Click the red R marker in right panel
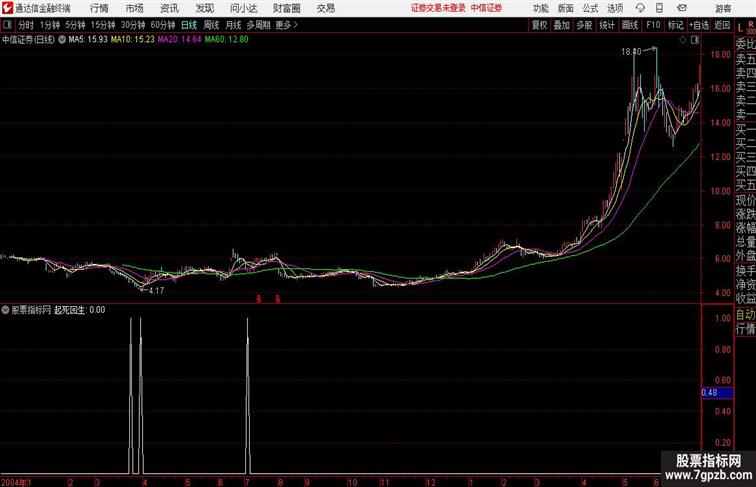The height and width of the screenshot is (487, 756). point(750,24)
